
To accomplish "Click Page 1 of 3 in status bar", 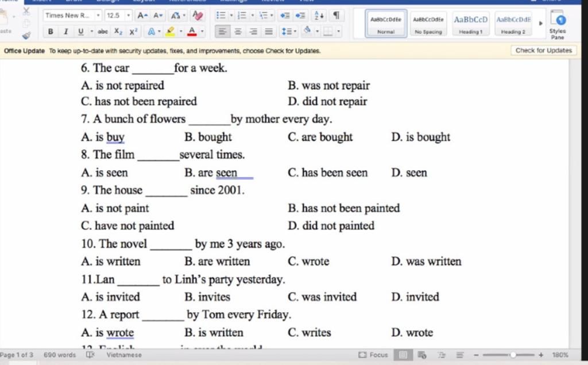I will [17, 355].
